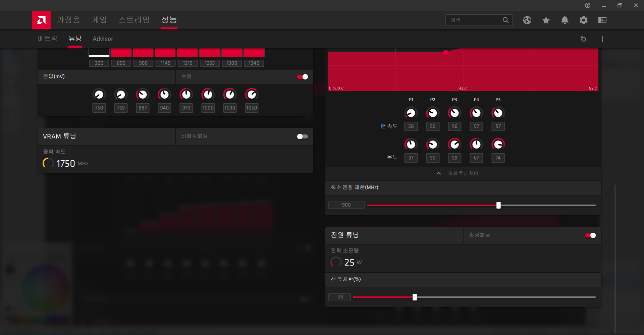
Task: Click the P3 fan speed field showing 56
Action: (454, 126)
